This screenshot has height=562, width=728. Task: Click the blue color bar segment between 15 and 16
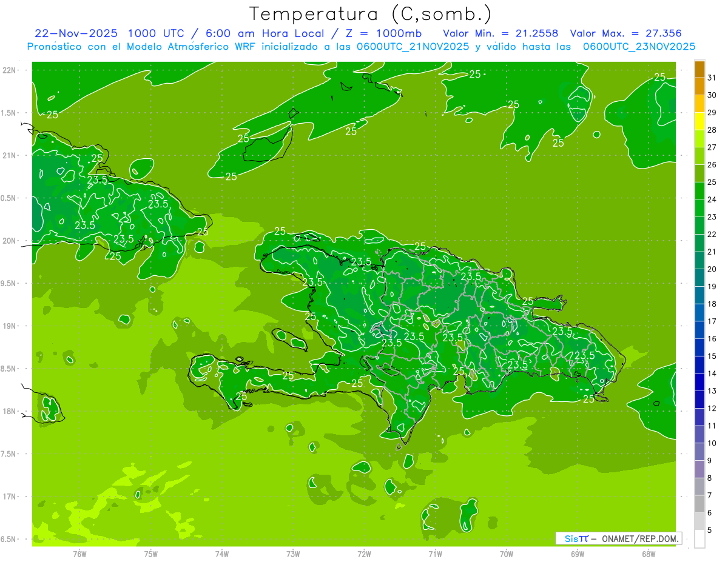699,347
